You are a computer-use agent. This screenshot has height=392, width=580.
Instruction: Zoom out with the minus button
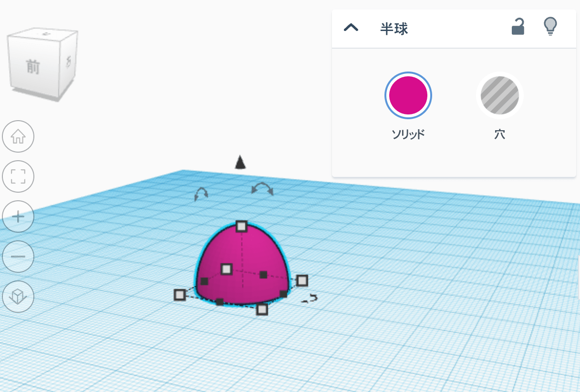click(18, 257)
